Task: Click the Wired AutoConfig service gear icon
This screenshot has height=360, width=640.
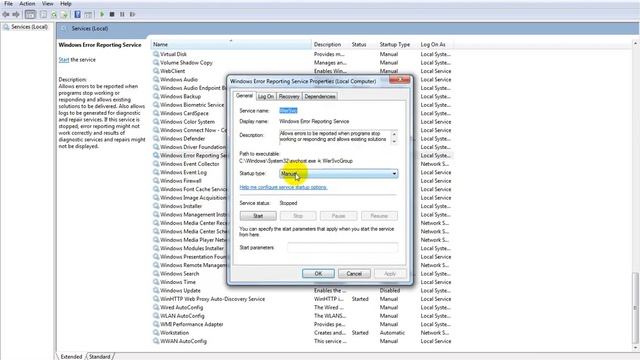Action: 156,307
